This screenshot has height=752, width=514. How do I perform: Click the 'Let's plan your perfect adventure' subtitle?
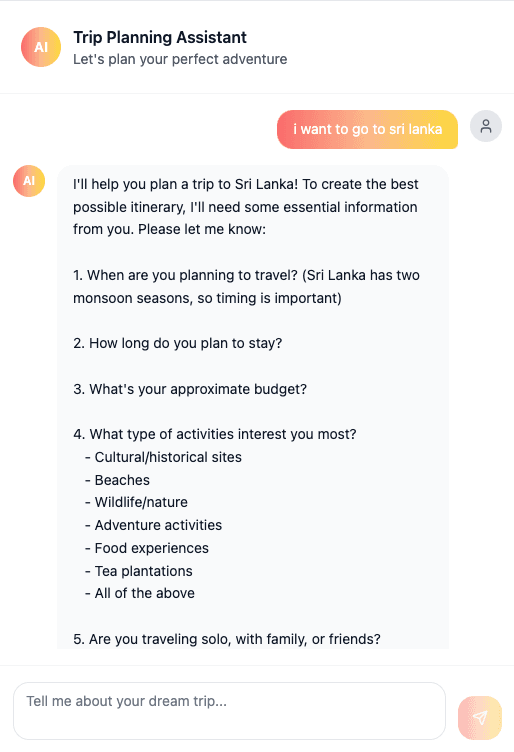point(180,59)
